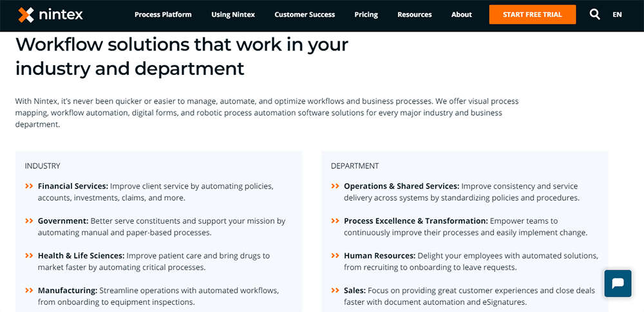Open the chat bubble widget

[x=618, y=283]
